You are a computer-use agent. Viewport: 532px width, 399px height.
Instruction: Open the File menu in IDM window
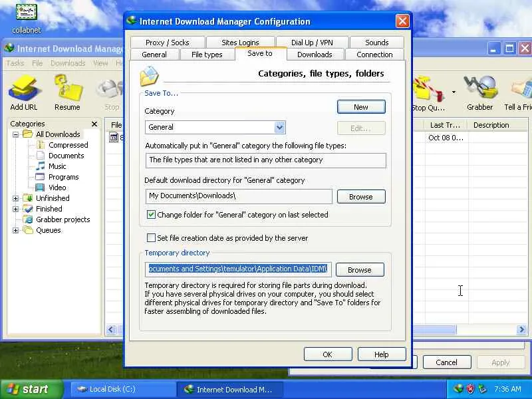click(37, 63)
